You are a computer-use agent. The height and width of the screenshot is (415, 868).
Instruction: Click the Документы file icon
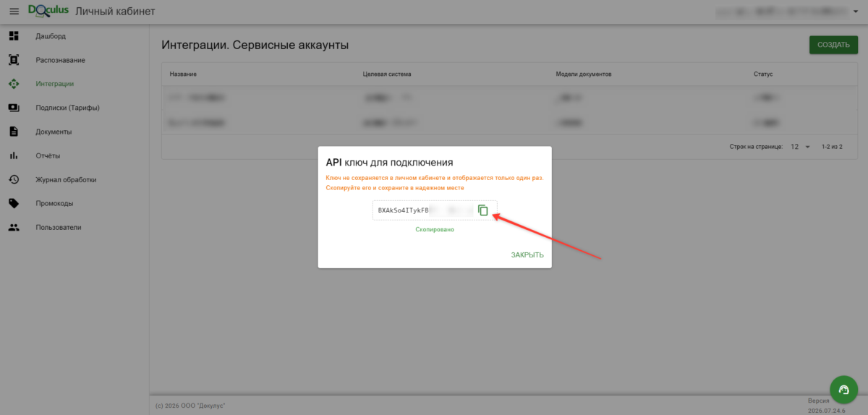pyautogui.click(x=14, y=132)
